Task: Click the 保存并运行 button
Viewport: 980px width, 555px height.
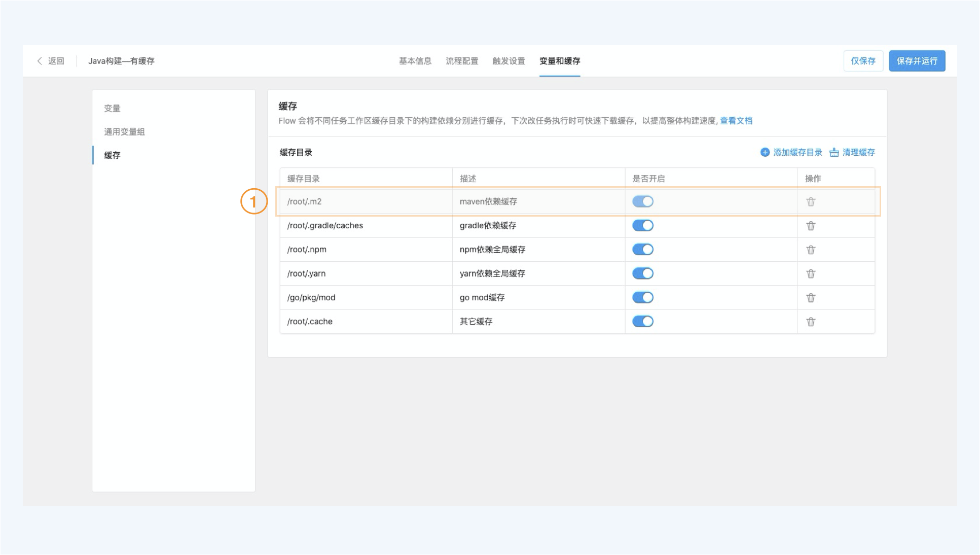Action: coord(917,61)
